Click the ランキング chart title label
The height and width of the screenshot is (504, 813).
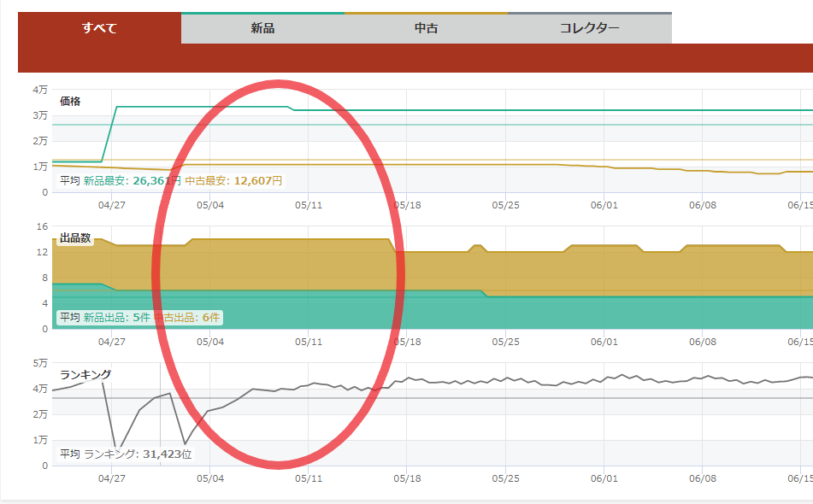pyautogui.click(x=85, y=374)
